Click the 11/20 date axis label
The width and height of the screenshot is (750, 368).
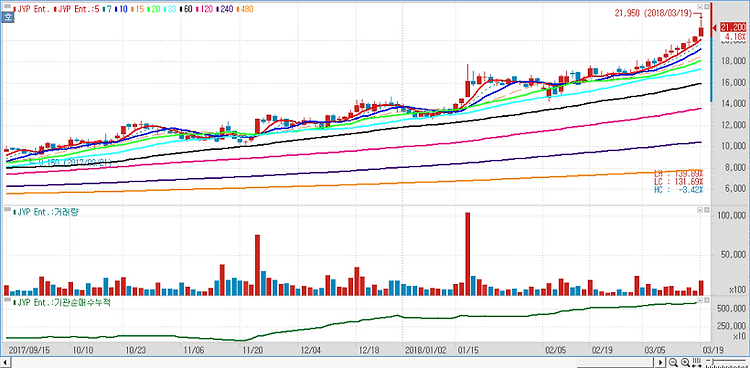coord(253,349)
